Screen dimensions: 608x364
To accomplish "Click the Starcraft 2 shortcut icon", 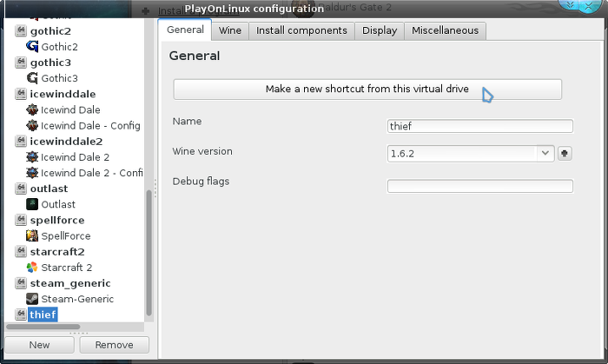I will pyautogui.click(x=32, y=268).
